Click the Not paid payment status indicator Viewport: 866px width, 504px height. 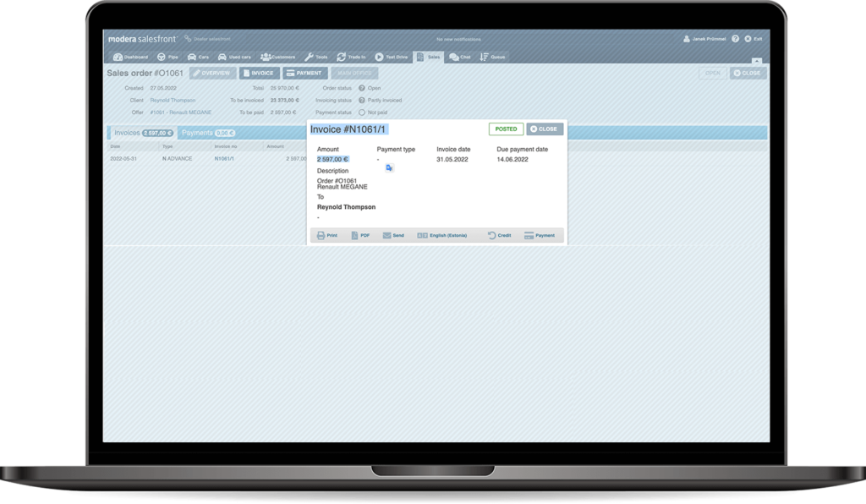point(362,112)
